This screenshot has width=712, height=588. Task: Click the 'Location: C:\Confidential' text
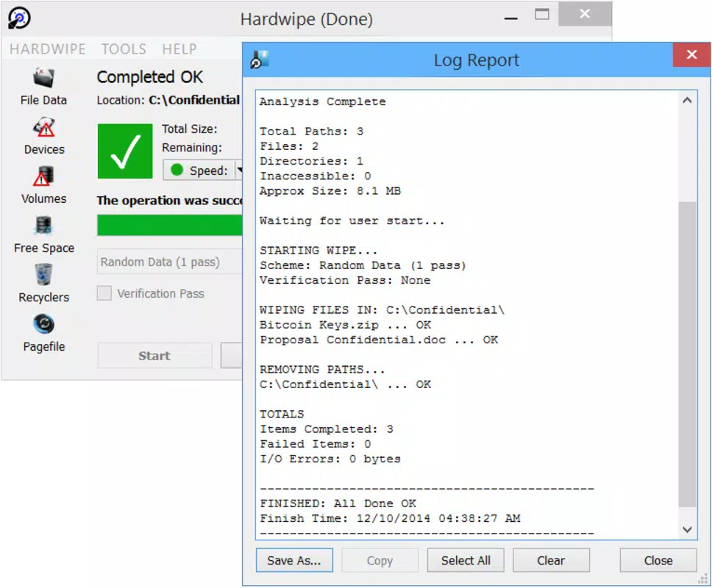pyautogui.click(x=168, y=100)
